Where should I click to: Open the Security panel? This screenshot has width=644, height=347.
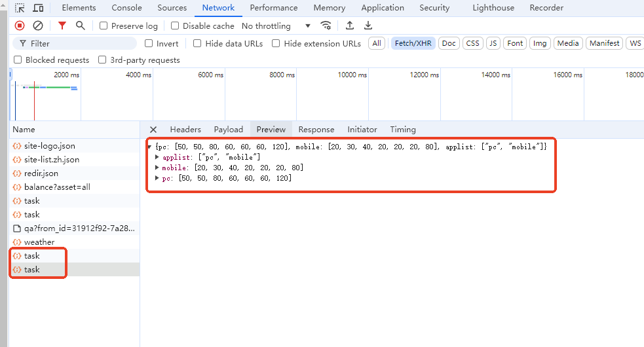434,8
